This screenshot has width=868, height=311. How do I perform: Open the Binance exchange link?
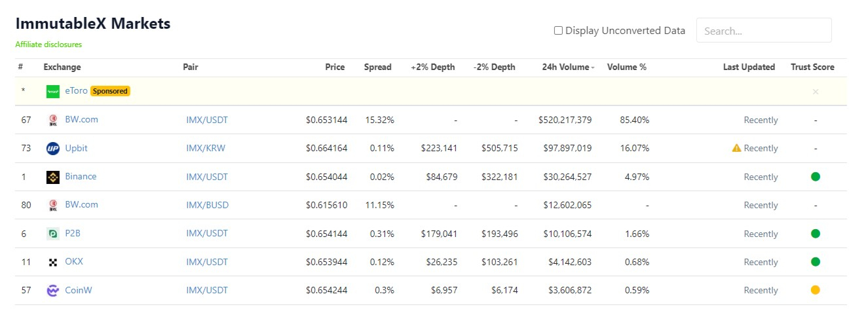pyautogui.click(x=81, y=176)
